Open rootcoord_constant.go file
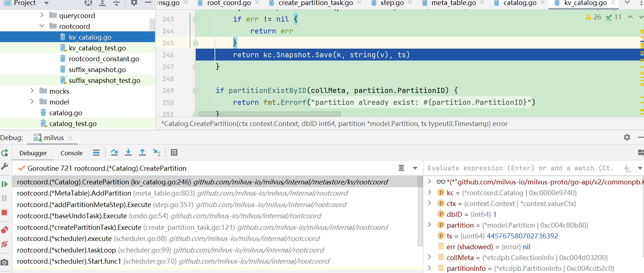This screenshot has width=644, height=273. [x=104, y=59]
